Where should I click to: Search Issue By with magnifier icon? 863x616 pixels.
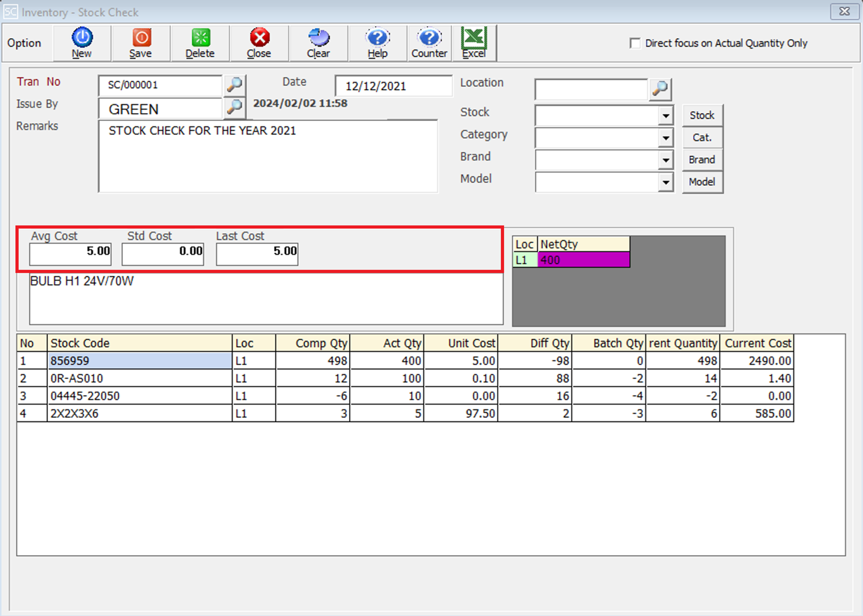pos(235,107)
